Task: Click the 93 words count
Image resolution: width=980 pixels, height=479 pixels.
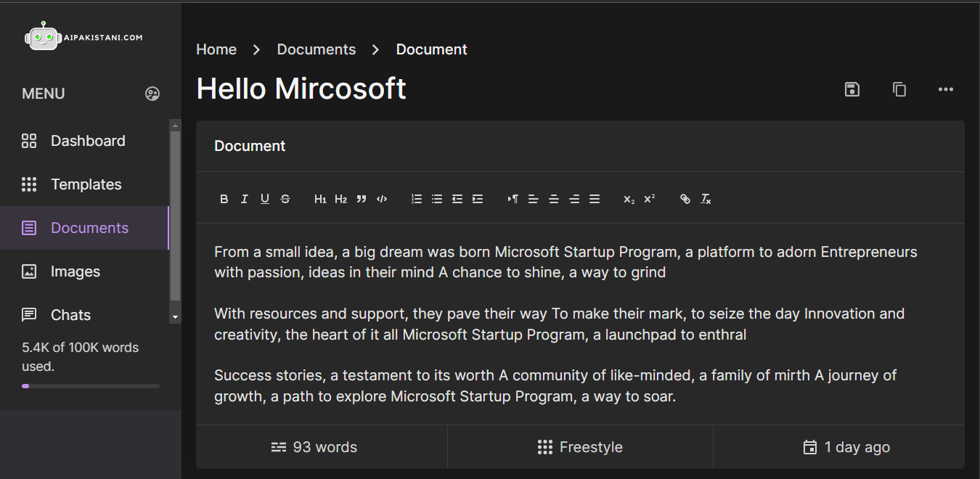Action: [x=314, y=447]
